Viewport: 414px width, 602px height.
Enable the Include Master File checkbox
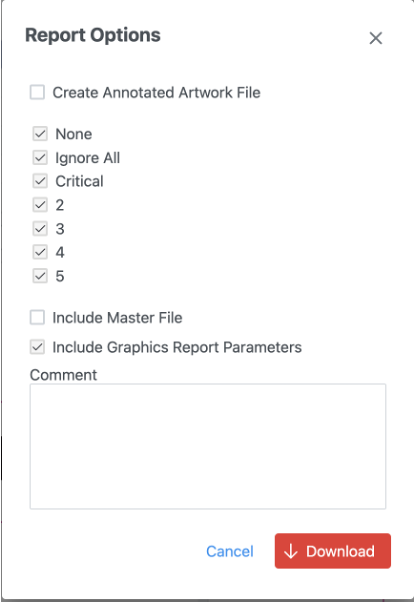tap(37, 318)
